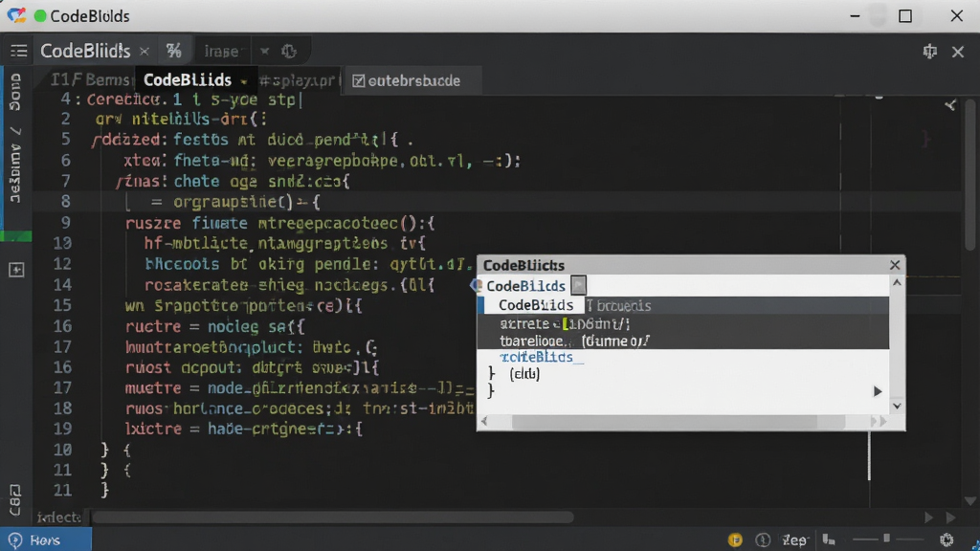Click the layout icon in status bar
Image resolution: width=980 pixels, height=551 pixels.
829,540
